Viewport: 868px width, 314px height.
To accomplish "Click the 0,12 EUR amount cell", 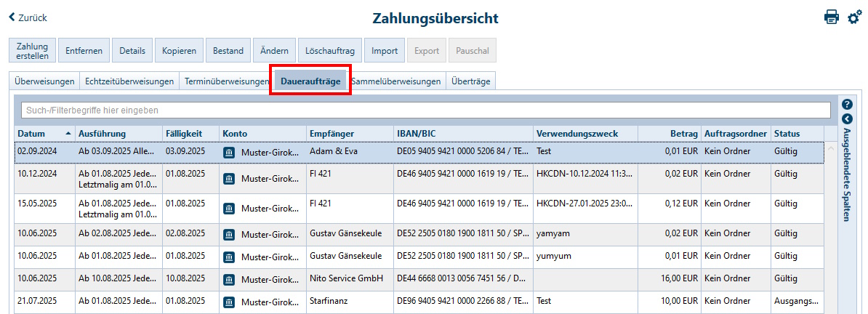I will click(x=670, y=208).
